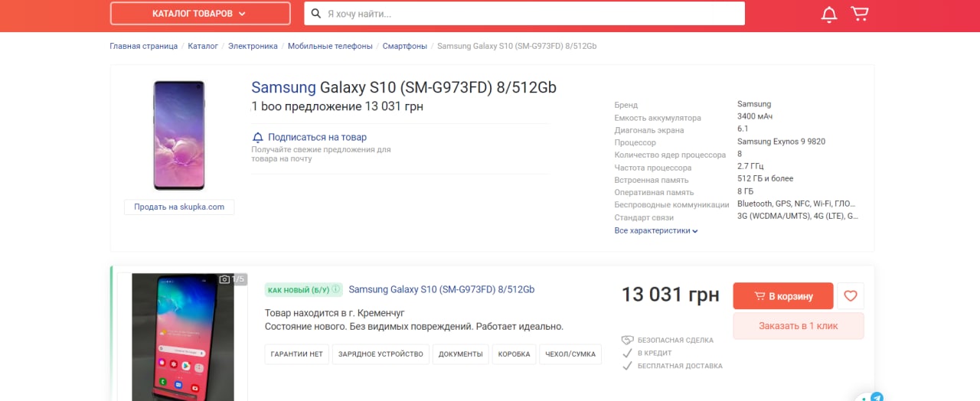Image resolution: width=980 pixels, height=401 pixels.
Task: Click the Бренд Samsung value
Action: (754, 104)
